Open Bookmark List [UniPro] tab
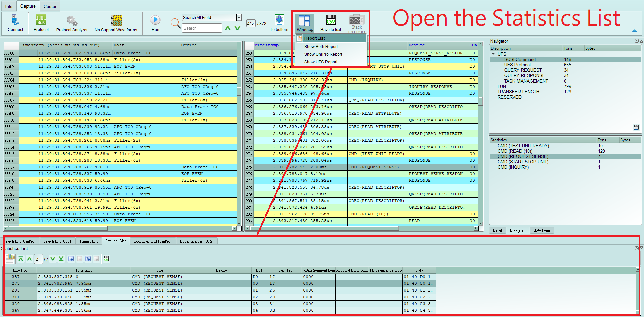Screen dimensions: 644x317 (x=152, y=241)
